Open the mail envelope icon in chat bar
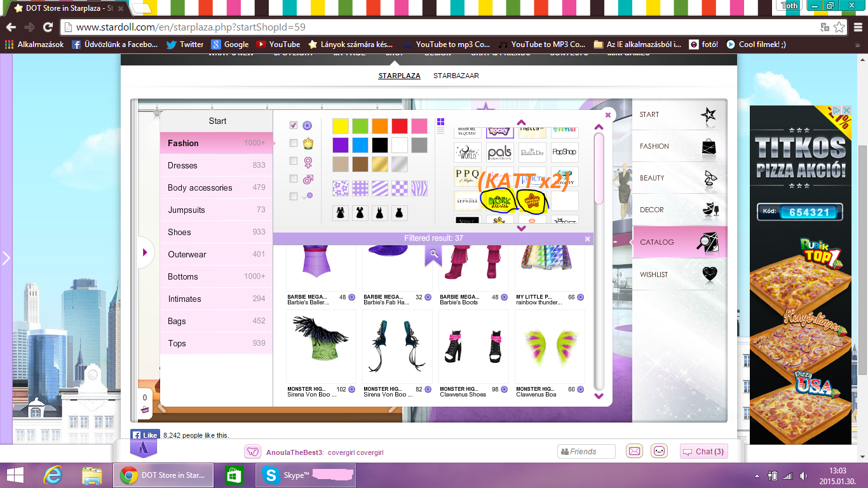Image resolution: width=868 pixels, height=488 pixels. pos(634,451)
